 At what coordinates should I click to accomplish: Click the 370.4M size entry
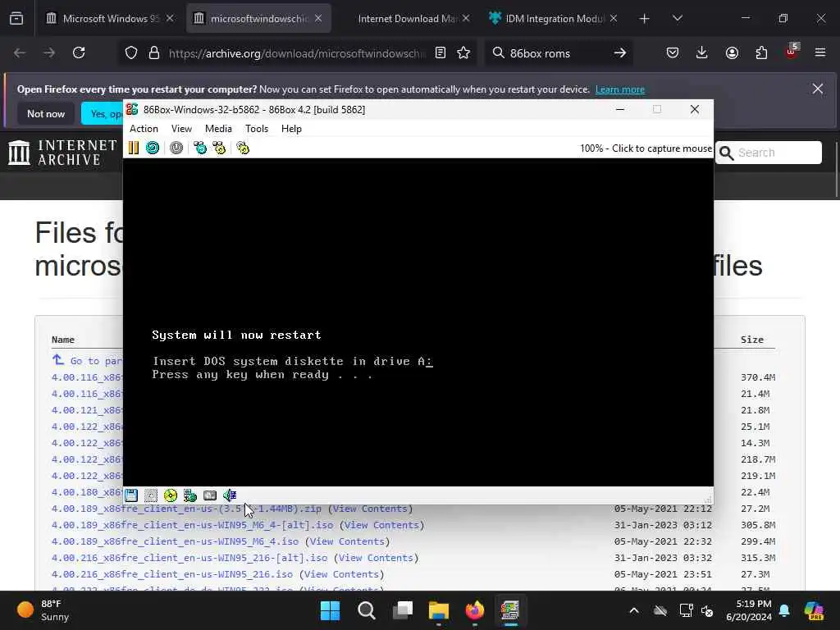[x=757, y=377]
